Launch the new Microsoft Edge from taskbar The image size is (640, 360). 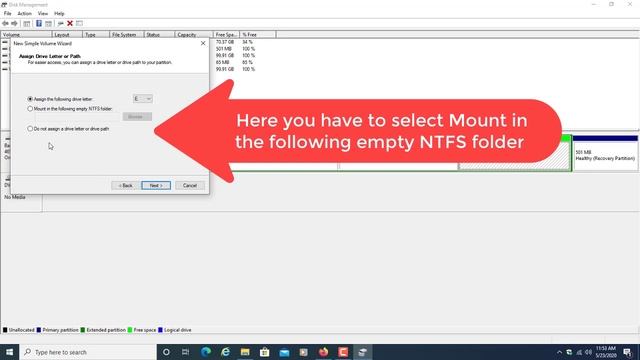(x=206, y=352)
